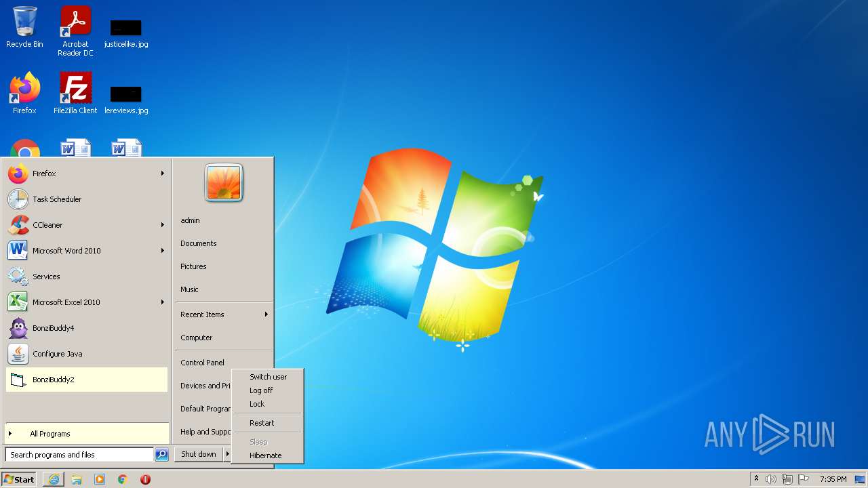The width and height of the screenshot is (868, 488).
Task: Click arrow next to Shut down
Action: (227, 454)
